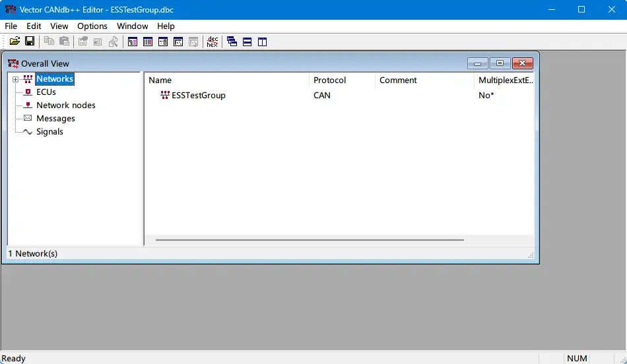The width and height of the screenshot is (627, 364).
Task: Click the Save database toolbar icon
Action: pos(30,42)
